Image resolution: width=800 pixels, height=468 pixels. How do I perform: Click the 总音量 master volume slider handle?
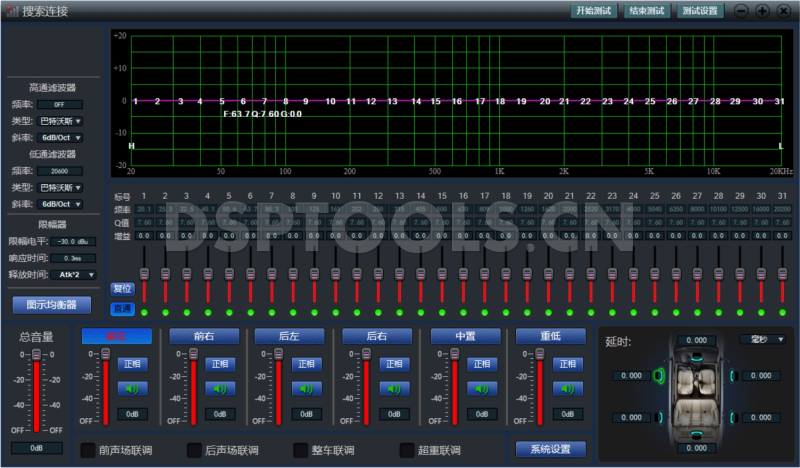[x=36, y=354]
